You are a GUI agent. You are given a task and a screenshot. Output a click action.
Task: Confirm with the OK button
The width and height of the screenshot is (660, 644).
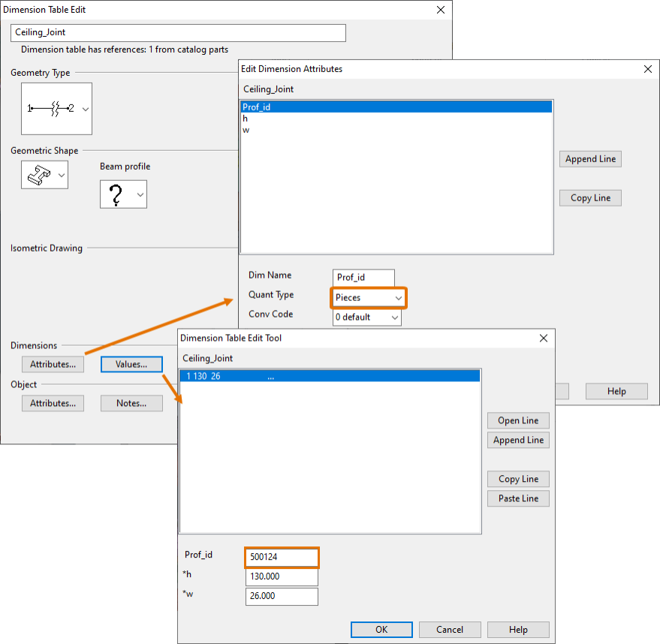tap(381, 630)
